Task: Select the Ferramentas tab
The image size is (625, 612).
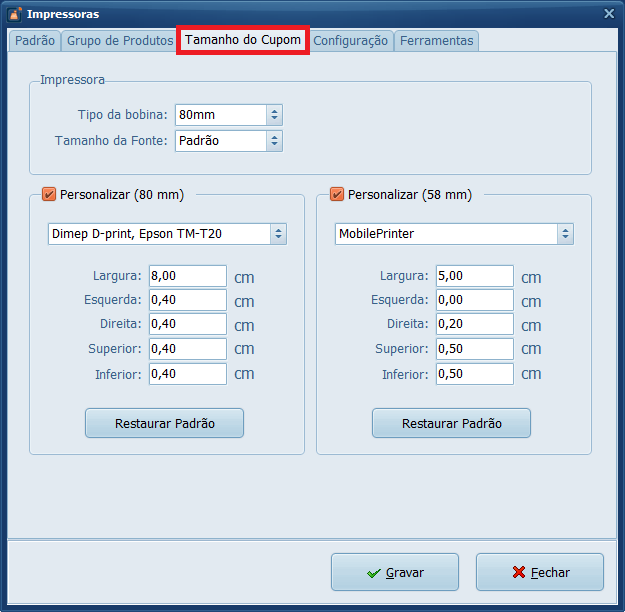Action: coord(436,41)
